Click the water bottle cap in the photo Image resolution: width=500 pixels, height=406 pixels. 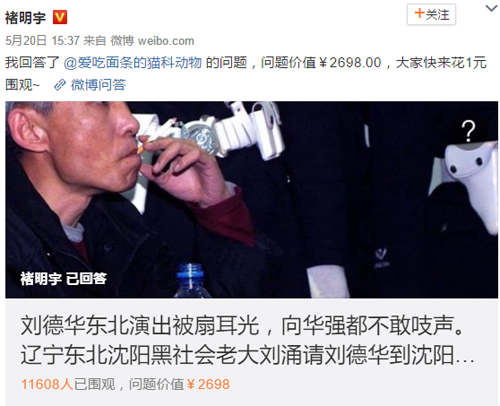tap(190, 271)
